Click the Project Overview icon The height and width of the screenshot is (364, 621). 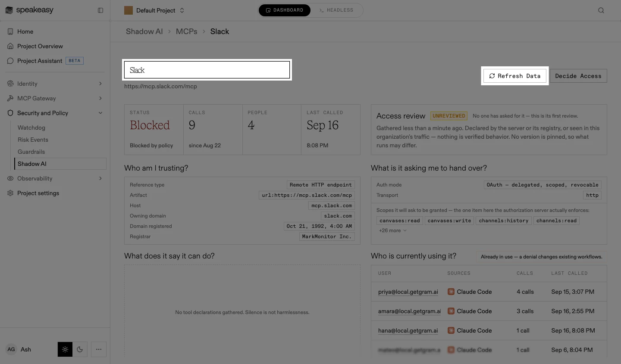[10, 46]
